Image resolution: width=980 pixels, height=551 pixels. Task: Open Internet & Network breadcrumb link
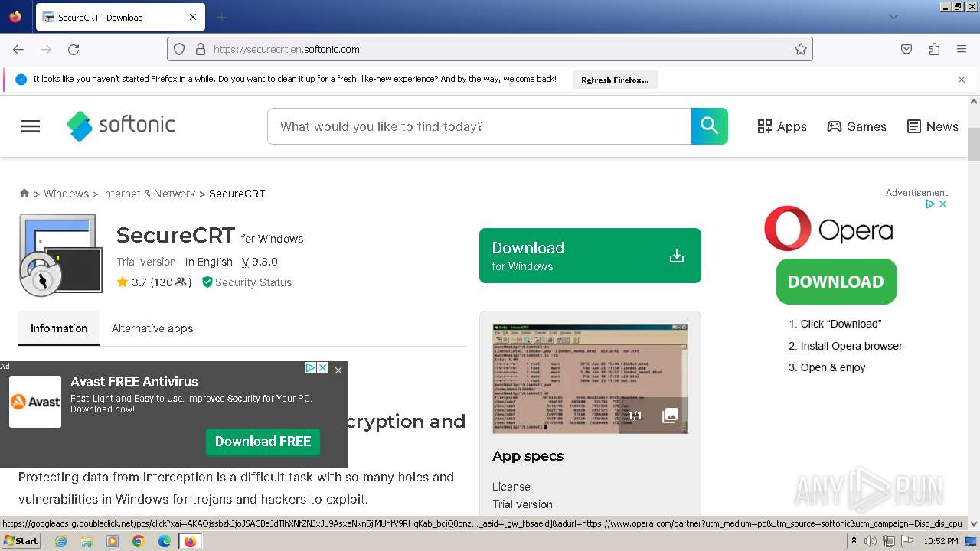click(149, 194)
